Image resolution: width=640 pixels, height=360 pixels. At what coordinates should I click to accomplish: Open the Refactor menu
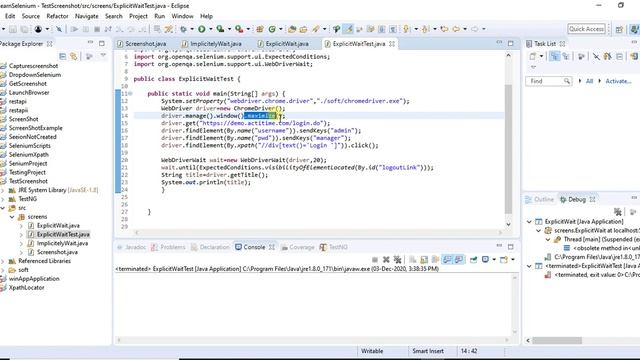57,16
